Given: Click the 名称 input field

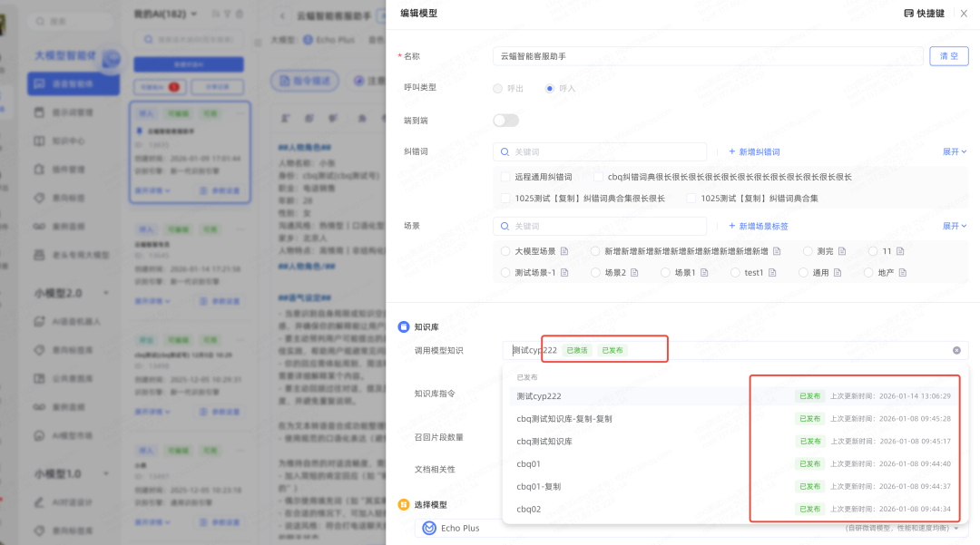Looking at the screenshot, I should click(708, 56).
